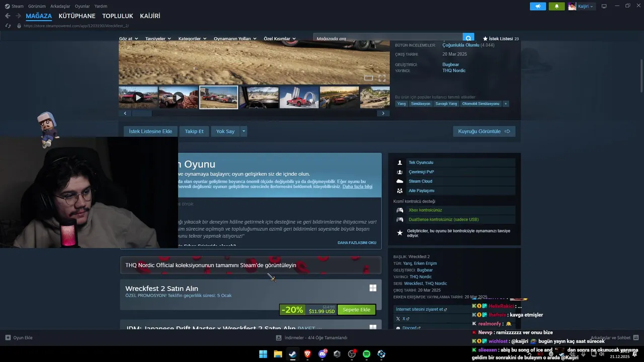Open the Arkadaşlar menu
The width and height of the screenshot is (644, 362).
(60, 6)
